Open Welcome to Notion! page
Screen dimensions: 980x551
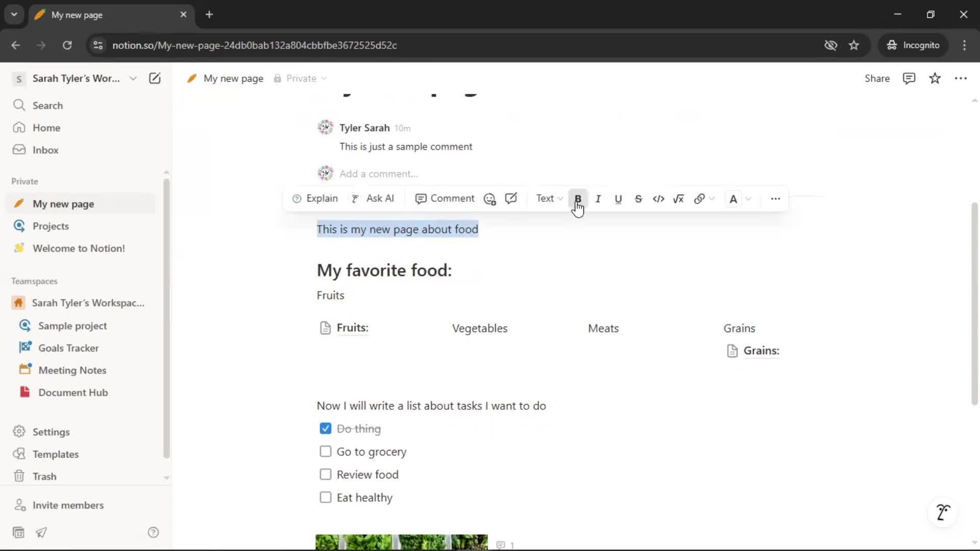(x=82, y=248)
